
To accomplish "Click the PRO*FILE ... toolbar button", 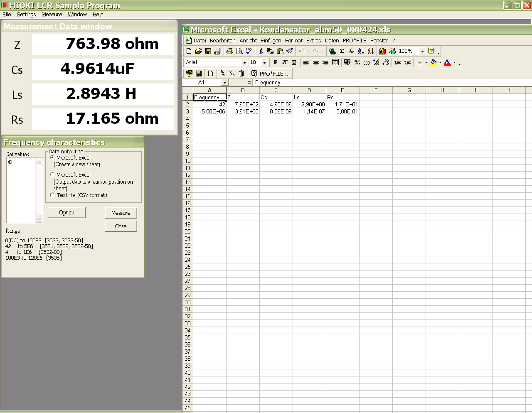I will click(271, 74).
